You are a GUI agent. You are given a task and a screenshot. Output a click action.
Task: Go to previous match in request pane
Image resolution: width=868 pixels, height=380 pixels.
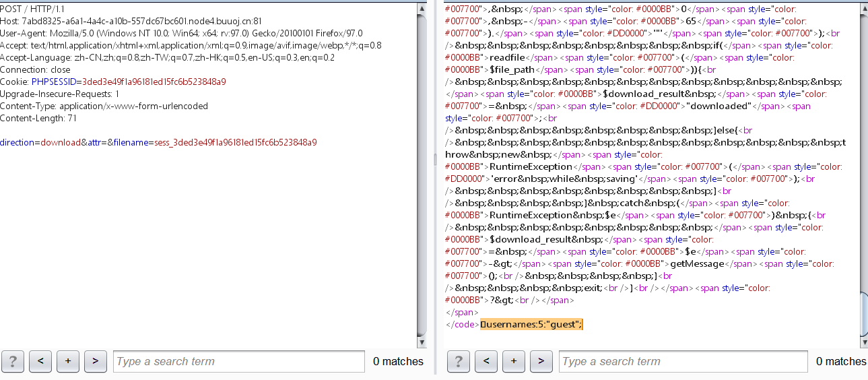click(40, 361)
